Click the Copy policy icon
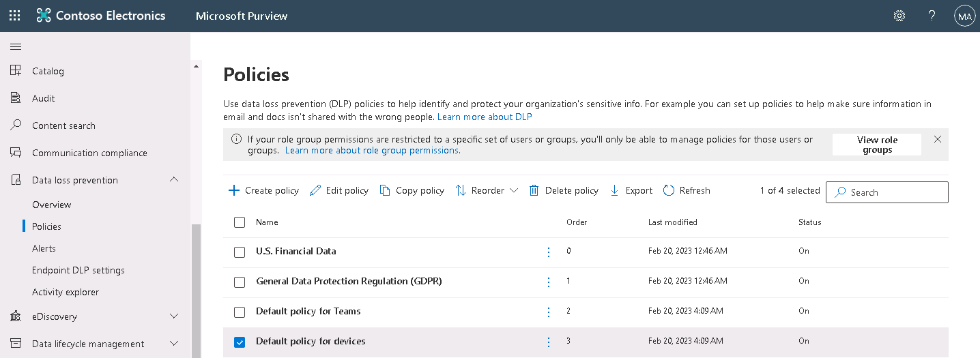This screenshot has height=358, width=980. click(385, 190)
